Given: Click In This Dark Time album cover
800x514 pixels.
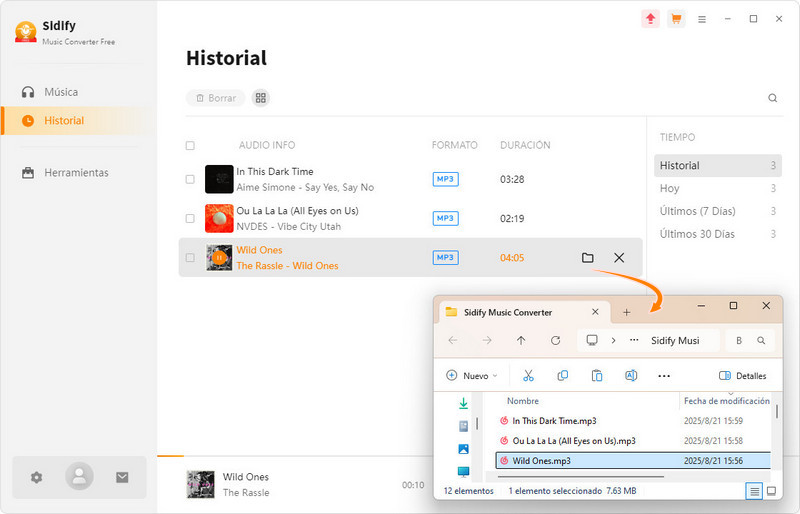Looking at the screenshot, I should tap(219, 179).
